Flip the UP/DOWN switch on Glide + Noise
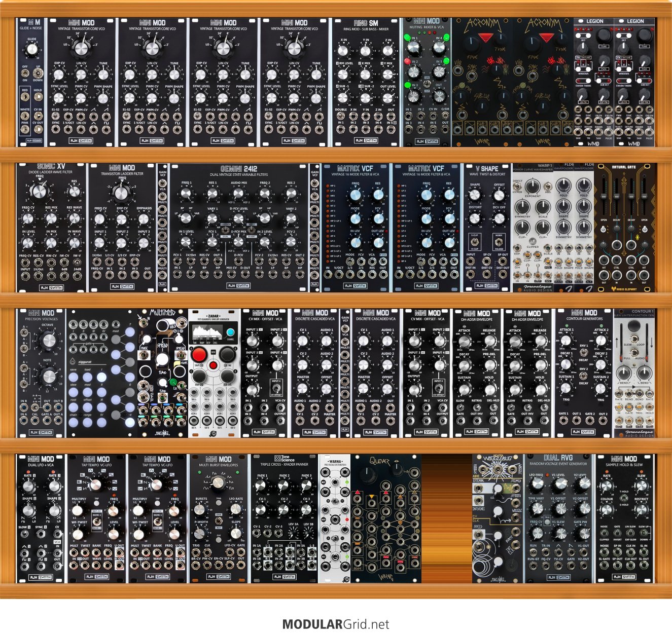This screenshot has width=672, height=635. point(38,73)
